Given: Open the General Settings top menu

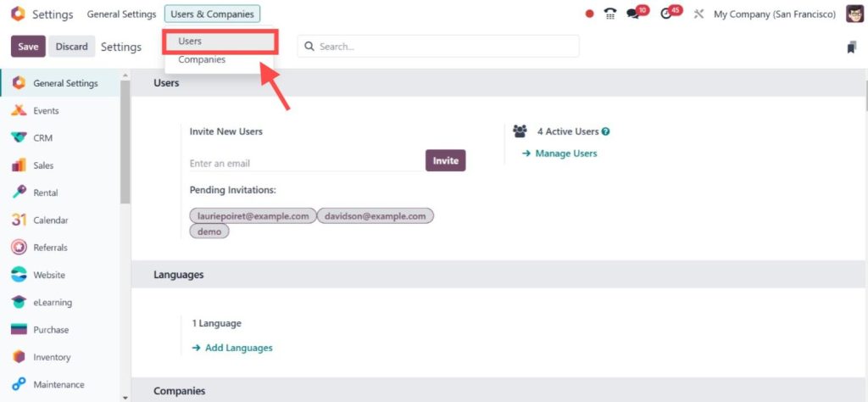Looking at the screenshot, I should (121, 14).
